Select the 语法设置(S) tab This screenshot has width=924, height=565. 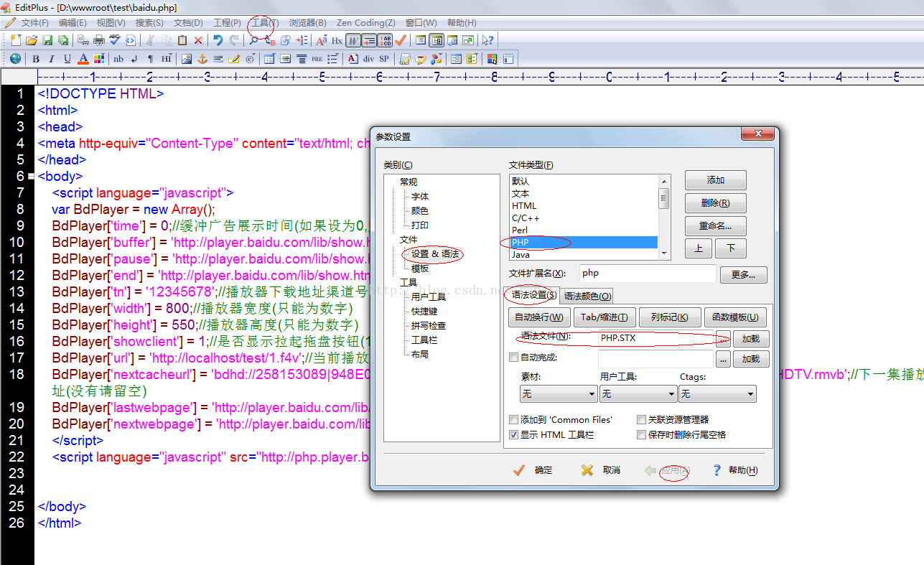pos(532,295)
